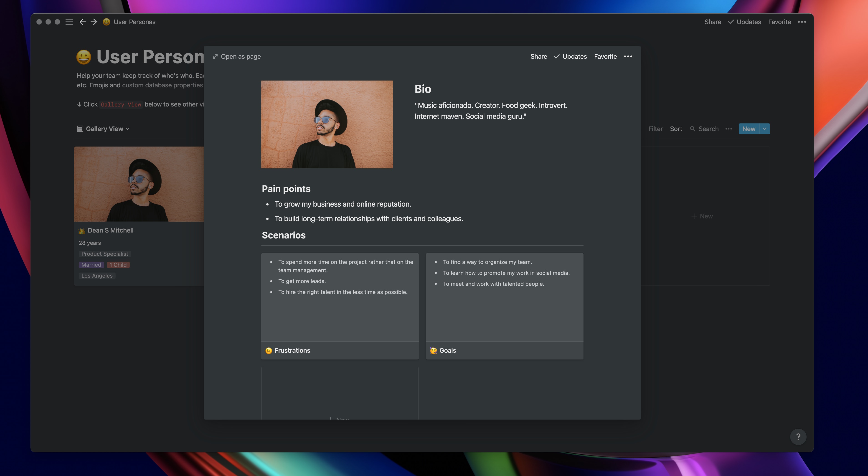Click Share in the modal header
Screen dimensions: 868x476
(x=538, y=57)
